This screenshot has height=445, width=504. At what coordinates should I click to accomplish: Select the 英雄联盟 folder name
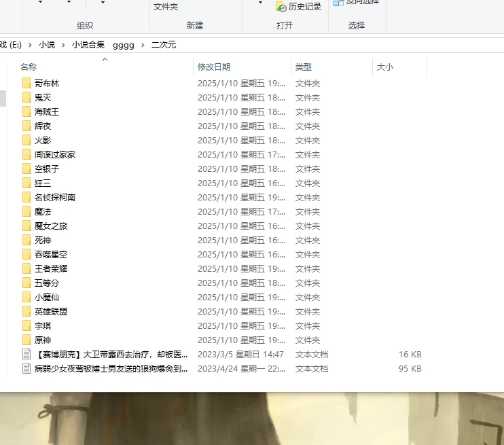click(51, 312)
